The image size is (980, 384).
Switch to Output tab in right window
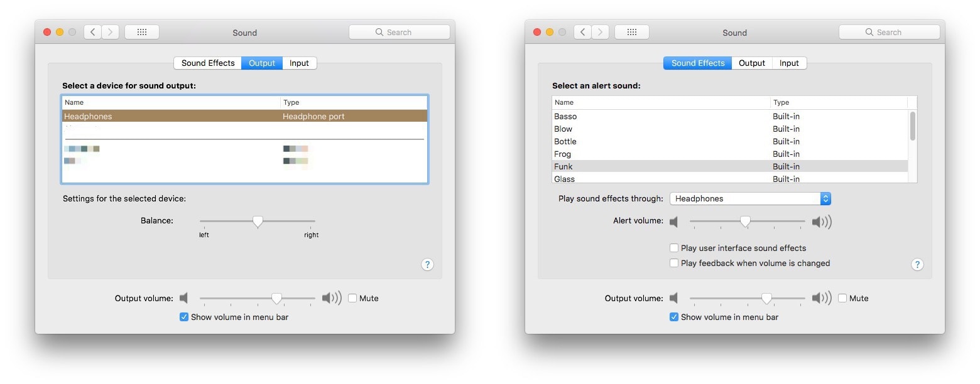coord(752,63)
